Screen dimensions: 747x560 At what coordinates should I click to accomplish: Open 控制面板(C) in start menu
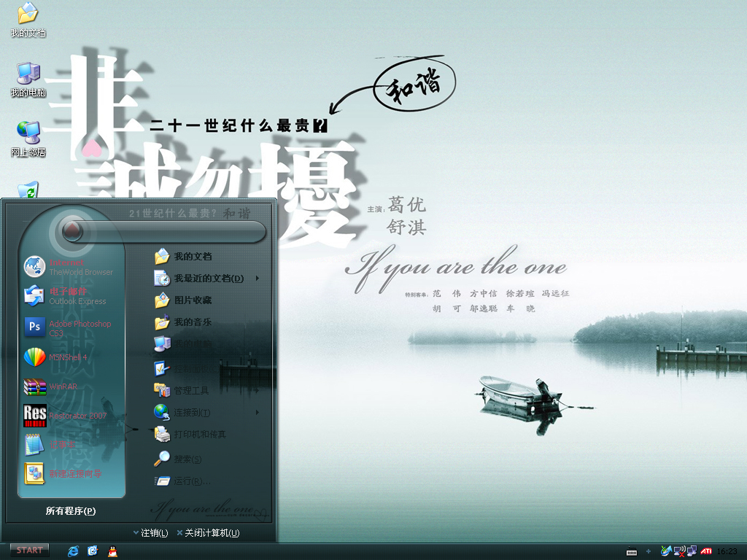[x=186, y=368]
